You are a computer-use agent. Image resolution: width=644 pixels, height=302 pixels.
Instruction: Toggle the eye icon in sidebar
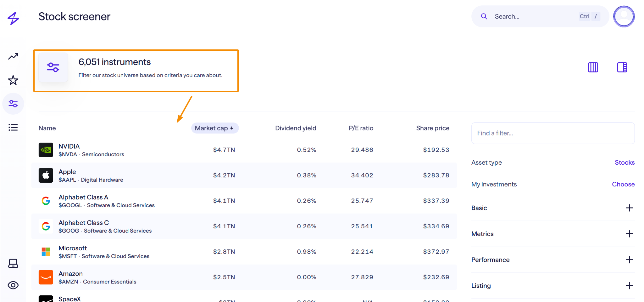coord(13,285)
